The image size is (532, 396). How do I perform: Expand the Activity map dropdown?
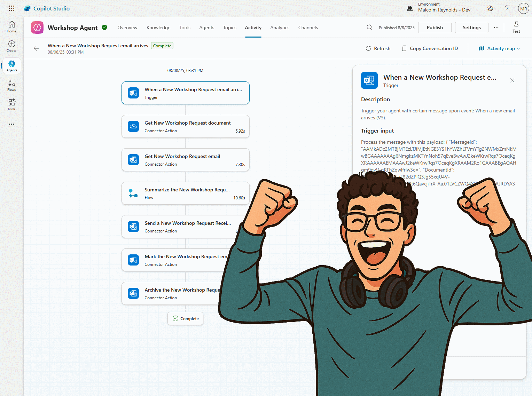pyautogui.click(x=499, y=48)
